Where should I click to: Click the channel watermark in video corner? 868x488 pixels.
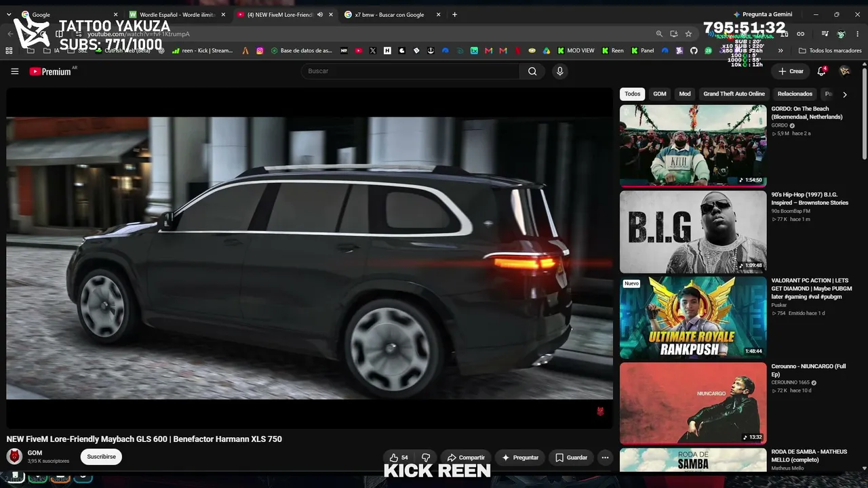[600, 411]
